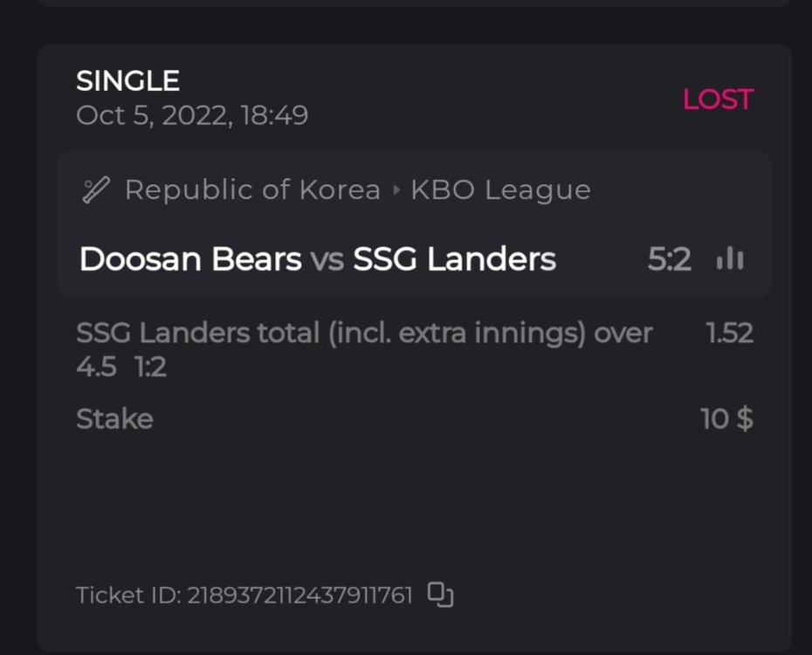Image resolution: width=812 pixels, height=655 pixels.
Task: Click the previous bet card at the top edge
Action: [414, 3]
